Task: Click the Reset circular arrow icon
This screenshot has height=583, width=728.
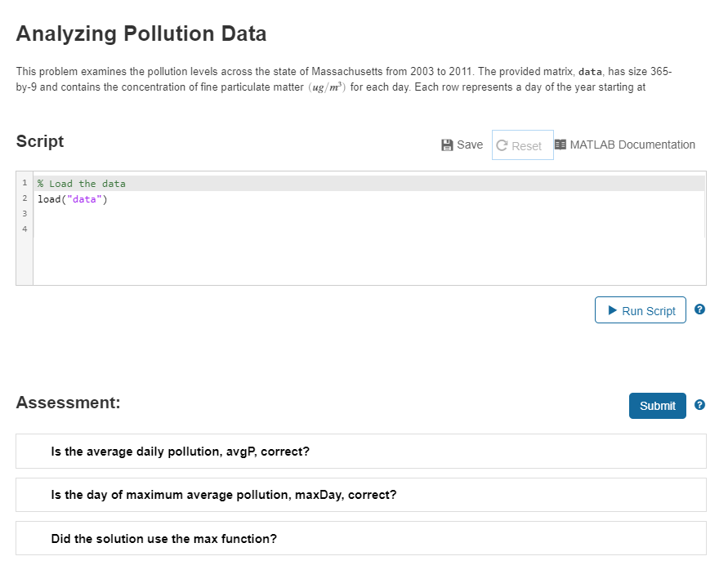Action: 502,145
